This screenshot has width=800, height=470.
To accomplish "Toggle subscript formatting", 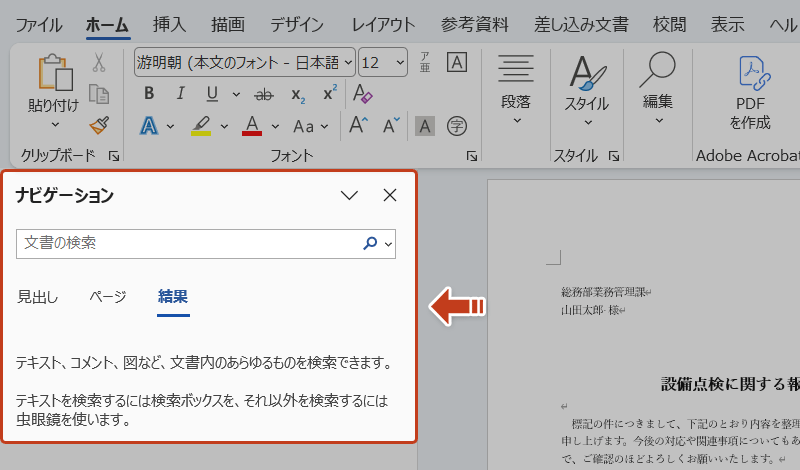I will (298, 95).
